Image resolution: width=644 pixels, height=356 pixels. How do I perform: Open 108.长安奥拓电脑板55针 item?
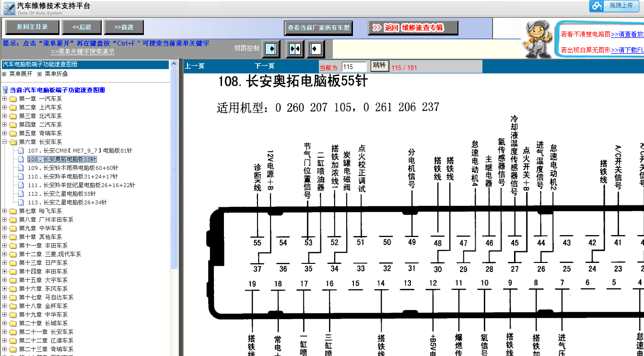(x=62, y=159)
